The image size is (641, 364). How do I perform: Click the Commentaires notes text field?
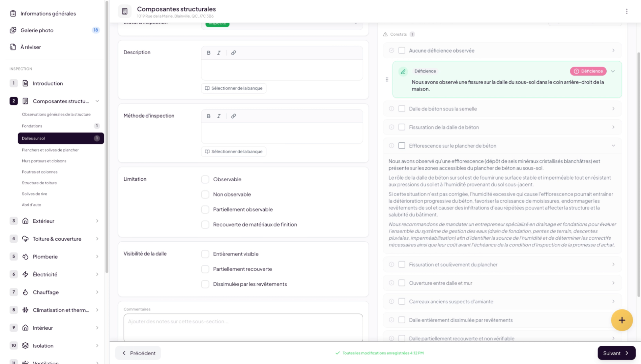point(243,327)
